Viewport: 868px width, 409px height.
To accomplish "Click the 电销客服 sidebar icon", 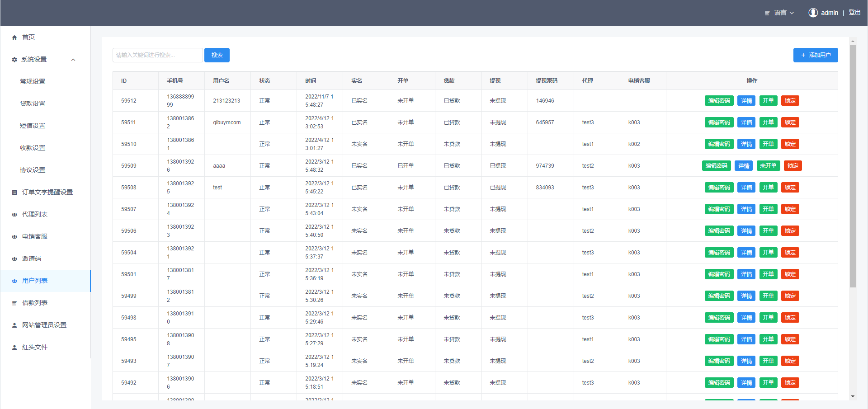I will (x=14, y=237).
